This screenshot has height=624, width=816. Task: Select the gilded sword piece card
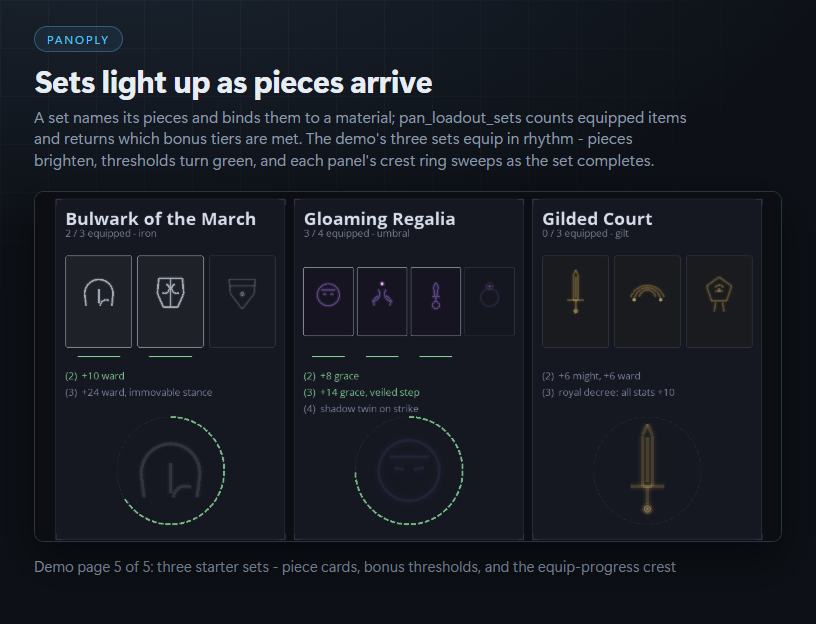click(x=575, y=301)
